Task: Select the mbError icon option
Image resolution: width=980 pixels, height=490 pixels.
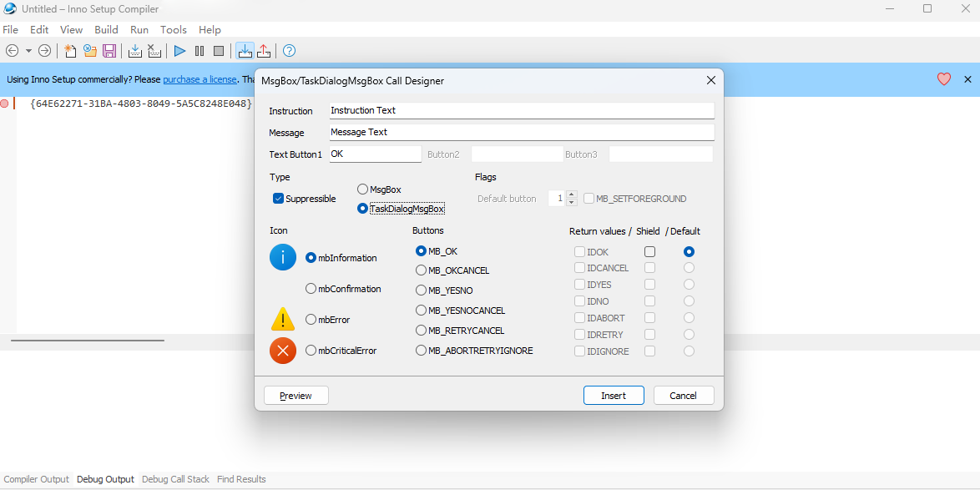Action: click(x=309, y=319)
